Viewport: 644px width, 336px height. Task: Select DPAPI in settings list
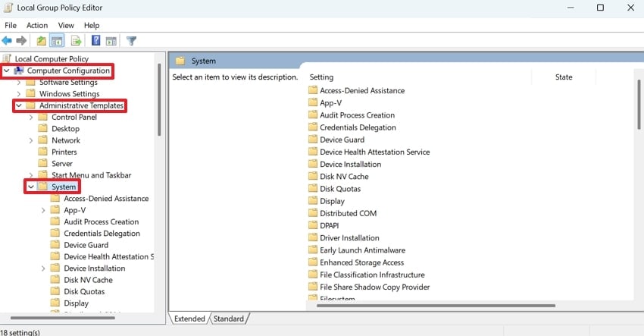[329, 226]
